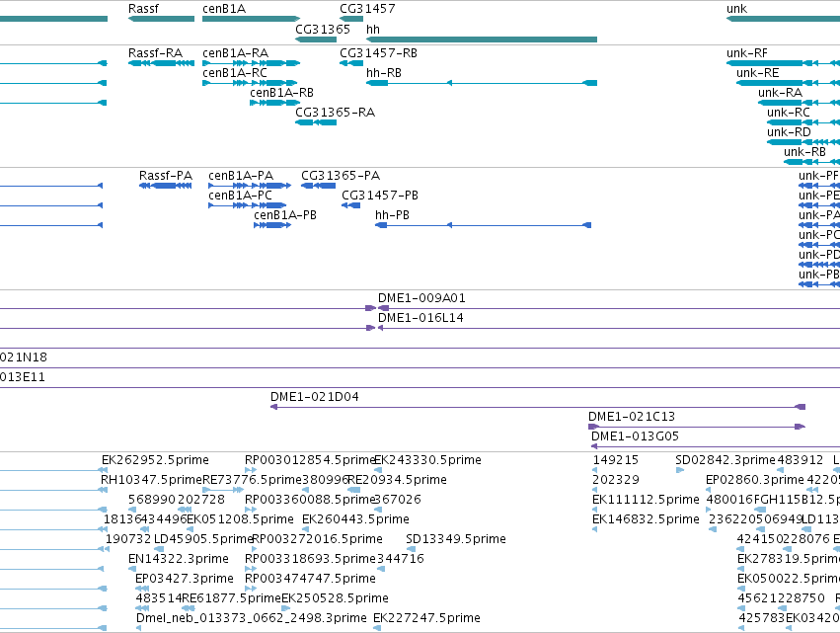Select the DME1-021C13 BAC clone
Viewport: 840px width, 633px height.
tap(697, 427)
